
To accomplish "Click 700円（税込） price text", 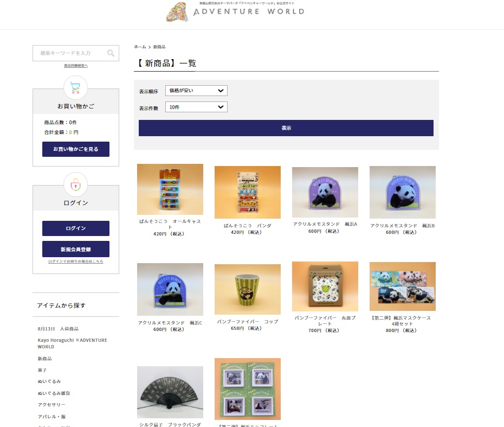I will click(324, 330).
